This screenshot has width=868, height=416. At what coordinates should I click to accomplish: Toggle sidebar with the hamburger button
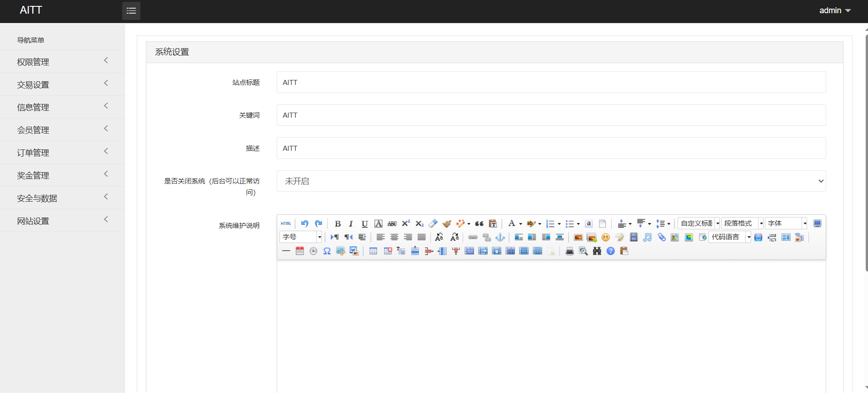[131, 11]
